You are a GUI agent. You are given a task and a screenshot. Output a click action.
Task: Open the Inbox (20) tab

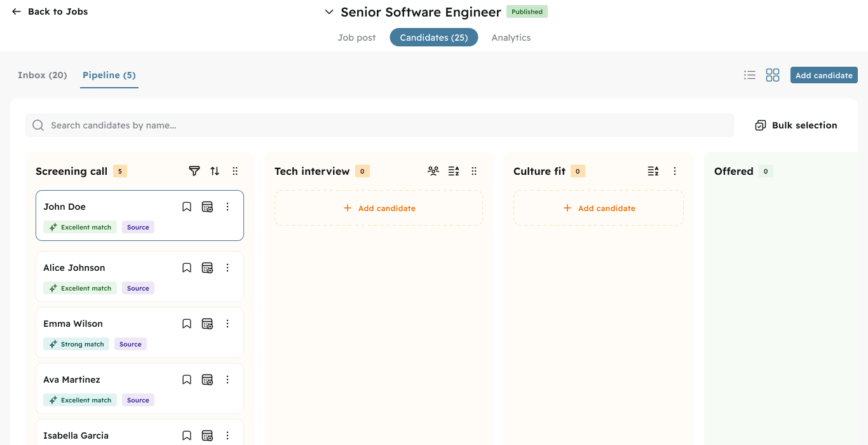click(43, 75)
